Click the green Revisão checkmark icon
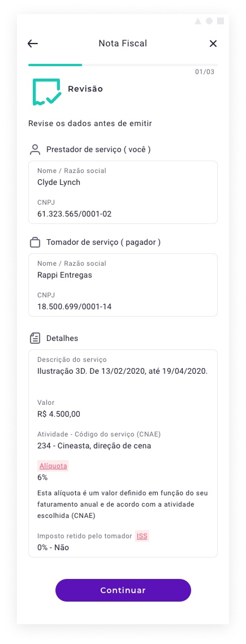The image size is (246, 644). [x=47, y=92]
